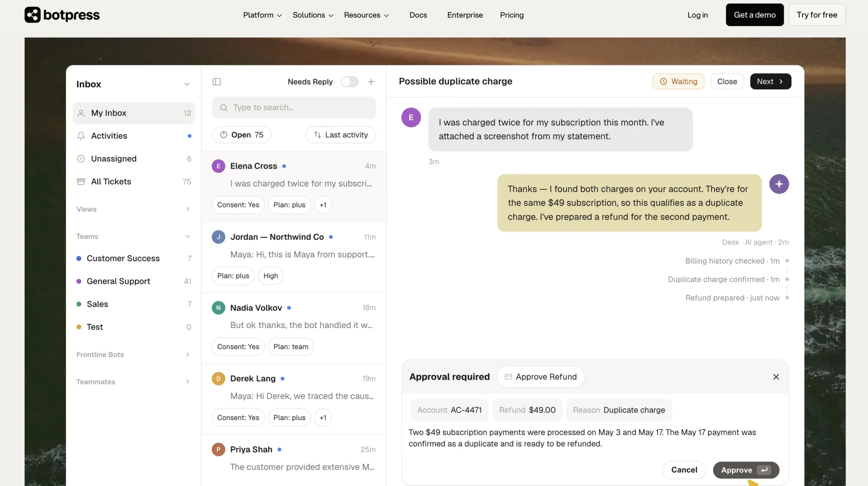Open the Resources dropdown menu

pyautogui.click(x=366, y=15)
